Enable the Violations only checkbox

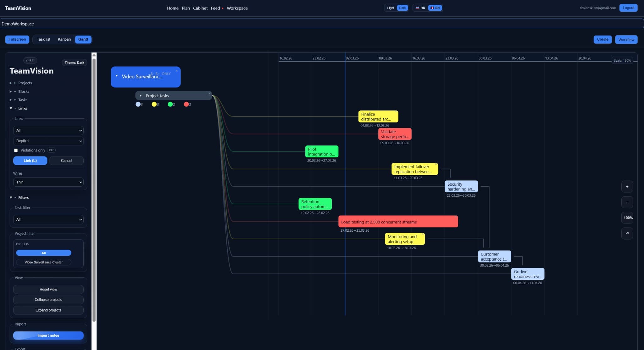click(x=16, y=150)
